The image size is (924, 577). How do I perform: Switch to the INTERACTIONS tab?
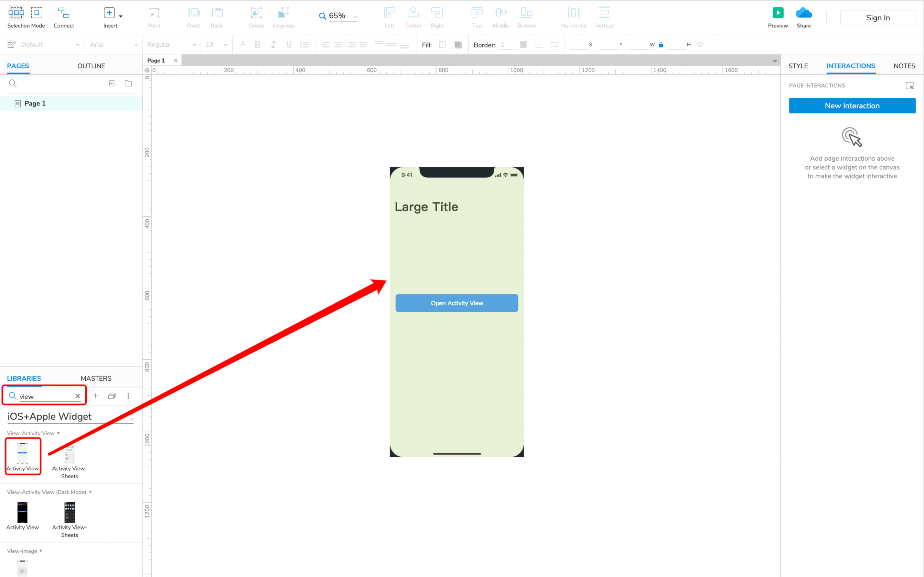tap(851, 66)
